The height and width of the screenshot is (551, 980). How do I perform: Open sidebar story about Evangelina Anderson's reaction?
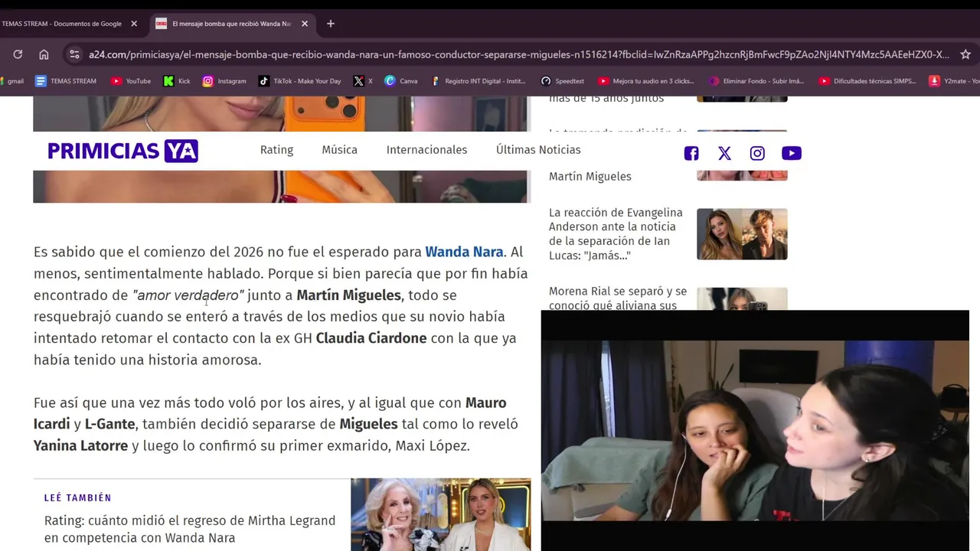click(616, 234)
